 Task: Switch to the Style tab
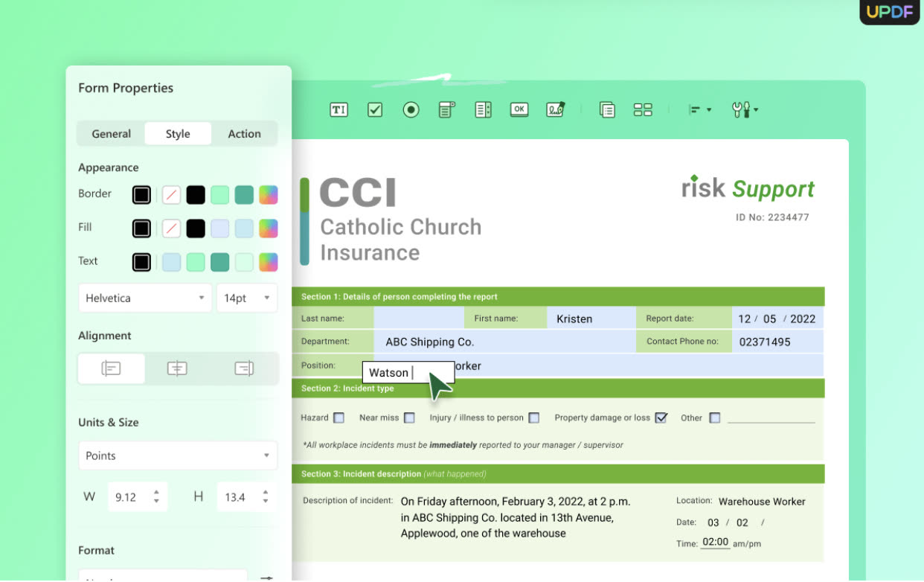click(x=178, y=134)
